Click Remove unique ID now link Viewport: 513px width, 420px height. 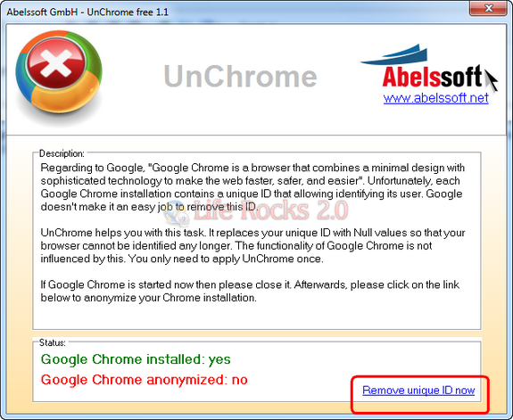click(418, 391)
